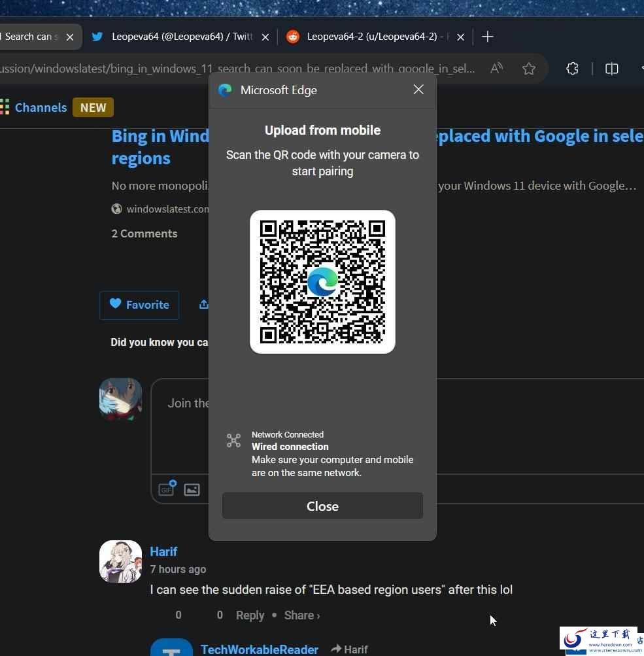This screenshot has height=656, width=644.
Task: Click the image upload icon
Action: 192,489
